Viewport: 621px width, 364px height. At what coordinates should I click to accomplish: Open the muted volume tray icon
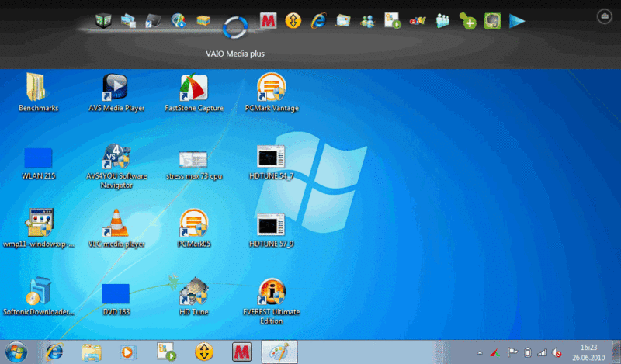[557, 352]
